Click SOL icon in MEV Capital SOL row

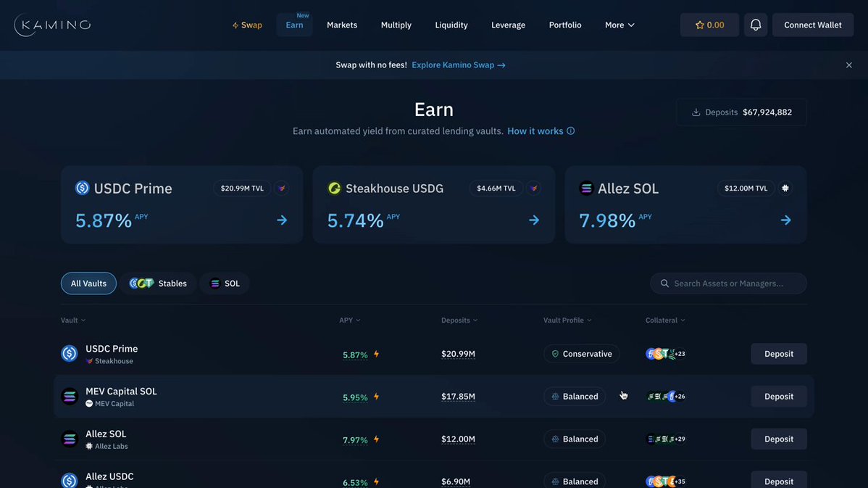pos(70,396)
